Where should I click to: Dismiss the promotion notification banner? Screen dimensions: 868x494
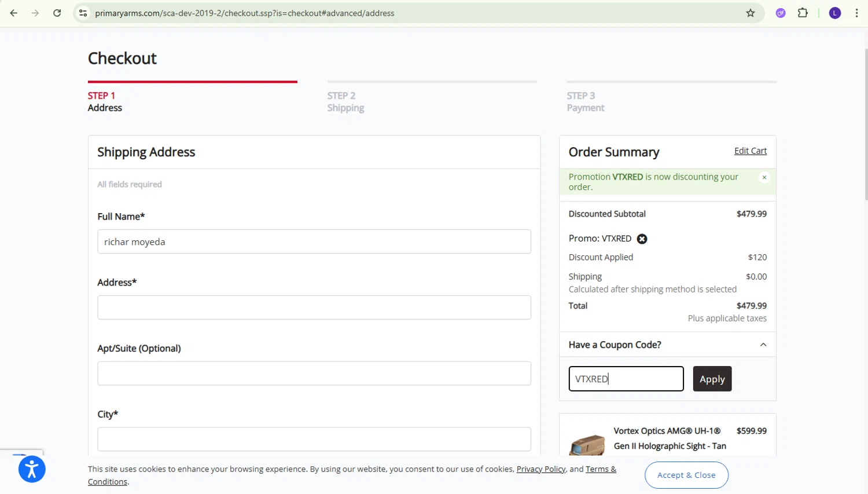[x=764, y=178]
